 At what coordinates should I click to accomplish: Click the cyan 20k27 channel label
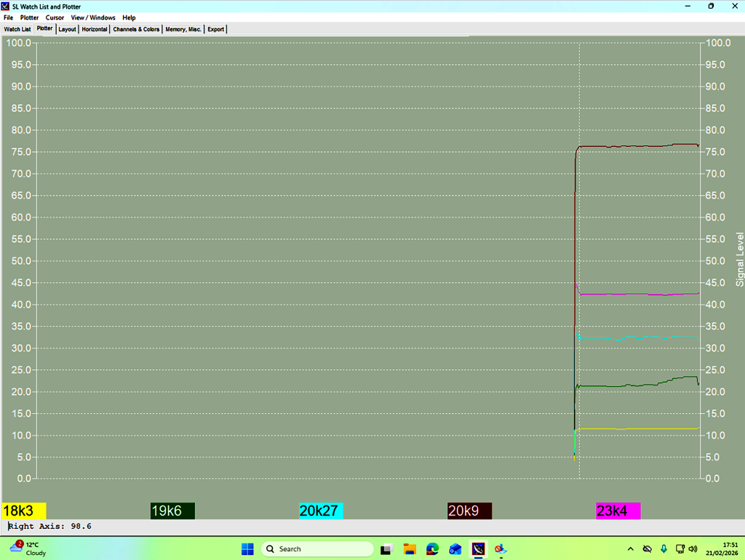point(321,511)
